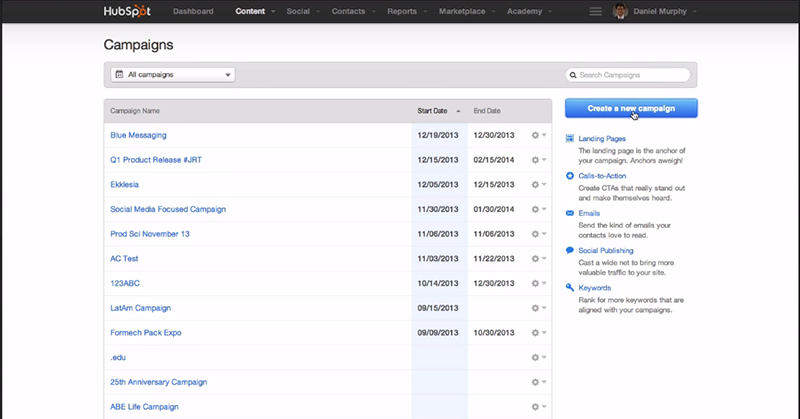Open the Social Media Focused Campaign link
Viewport: 800px width, 419px height.
click(x=168, y=209)
